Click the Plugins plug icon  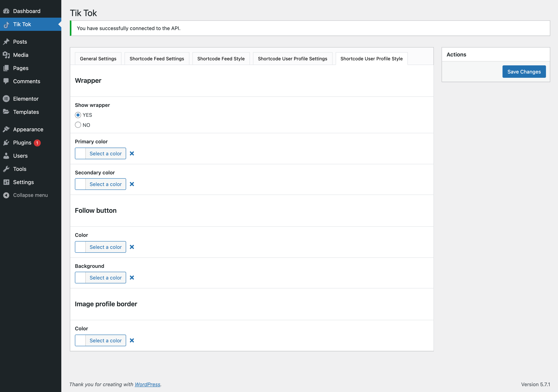click(x=6, y=143)
